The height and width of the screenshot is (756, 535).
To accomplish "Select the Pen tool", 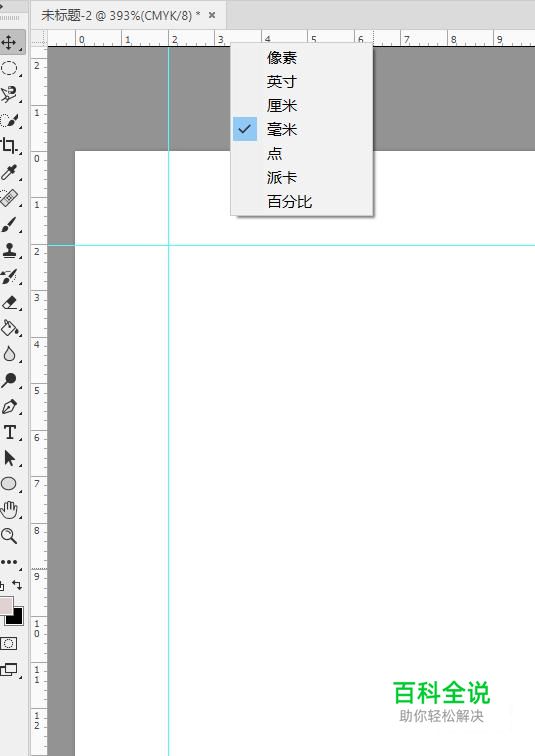I will coord(10,406).
